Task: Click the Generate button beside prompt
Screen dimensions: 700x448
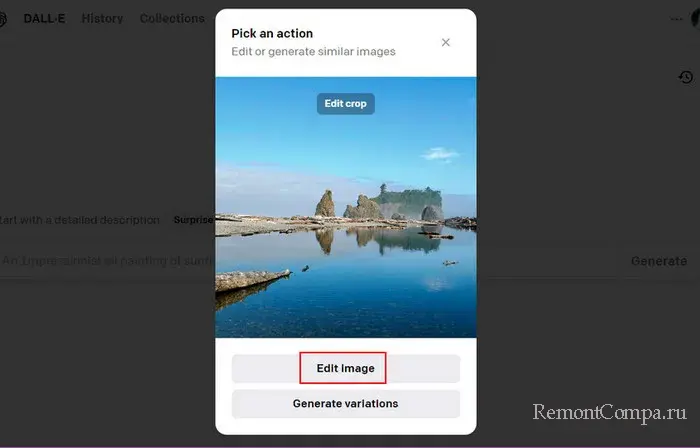Action: coord(658,261)
